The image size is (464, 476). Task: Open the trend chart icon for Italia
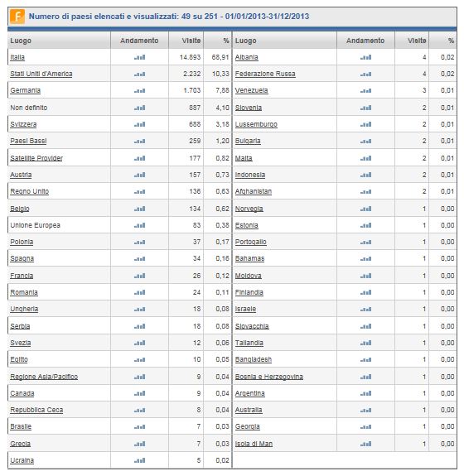pos(140,57)
